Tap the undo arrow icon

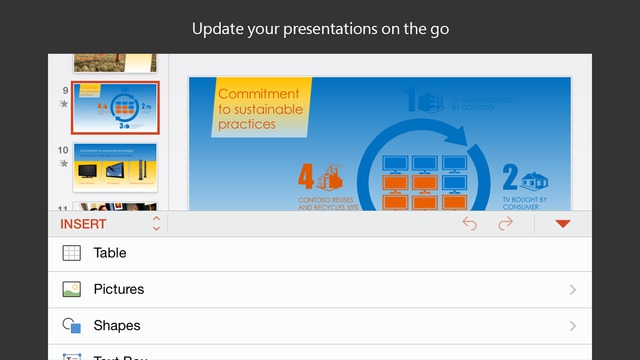[469, 224]
